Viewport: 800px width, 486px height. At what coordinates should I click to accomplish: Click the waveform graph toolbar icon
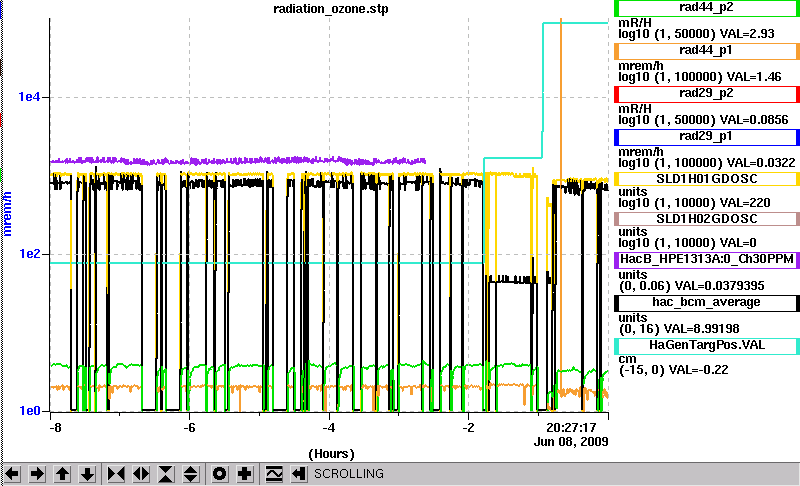[x=274, y=474]
